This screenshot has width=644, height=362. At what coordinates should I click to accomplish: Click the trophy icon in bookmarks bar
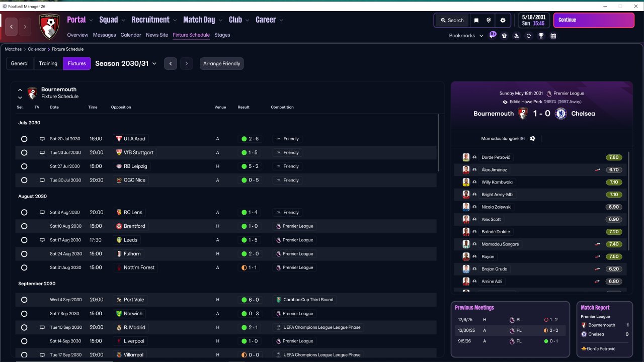click(541, 36)
